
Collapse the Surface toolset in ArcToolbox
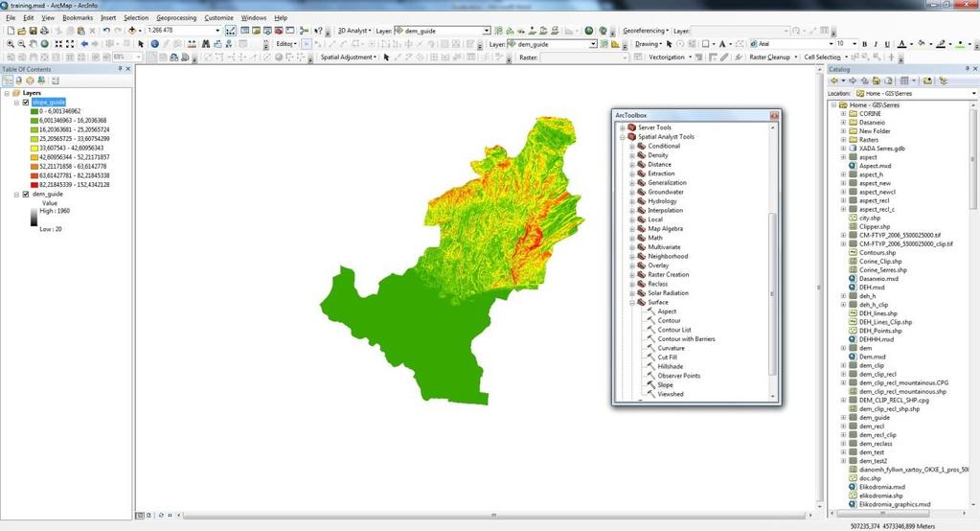pyautogui.click(x=632, y=302)
